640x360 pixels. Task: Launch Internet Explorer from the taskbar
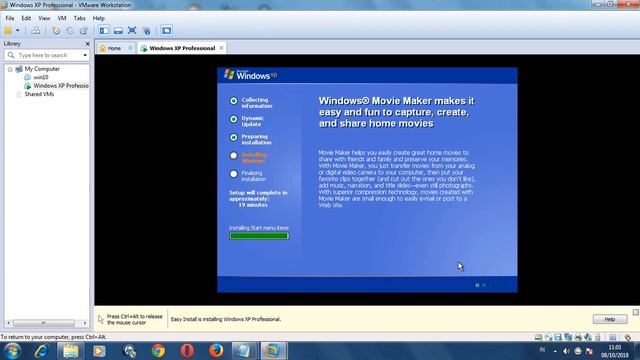42,351
